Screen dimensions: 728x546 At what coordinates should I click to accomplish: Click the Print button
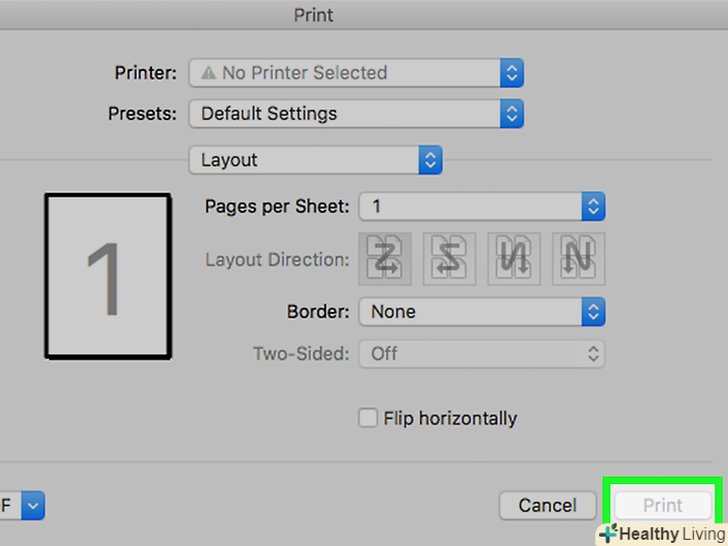tap(662, 506)
